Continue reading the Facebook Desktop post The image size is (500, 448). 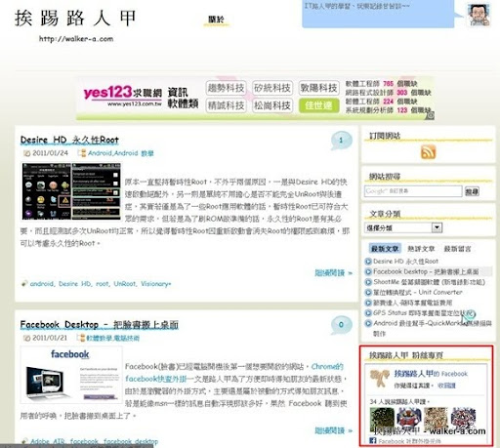click(333, 430)
